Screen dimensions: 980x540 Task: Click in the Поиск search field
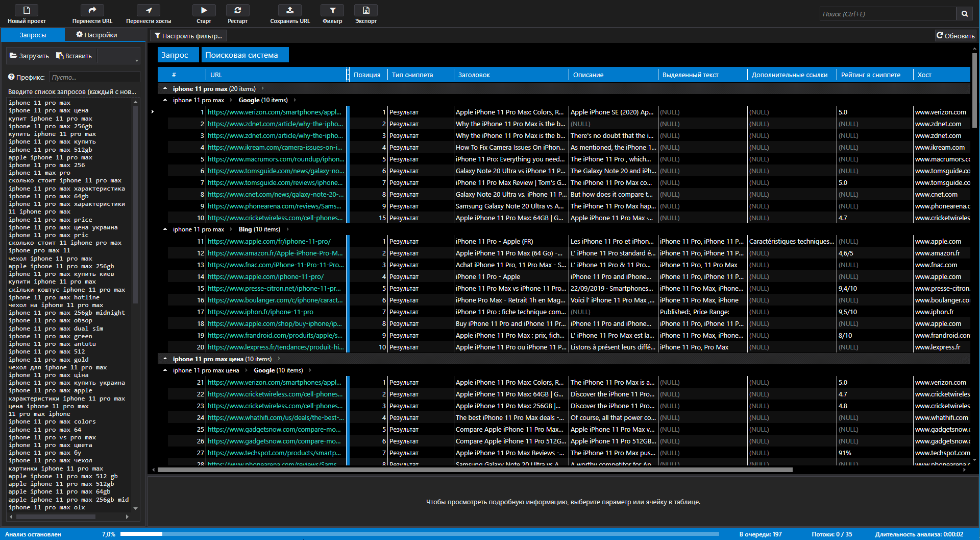pos(888,14)
